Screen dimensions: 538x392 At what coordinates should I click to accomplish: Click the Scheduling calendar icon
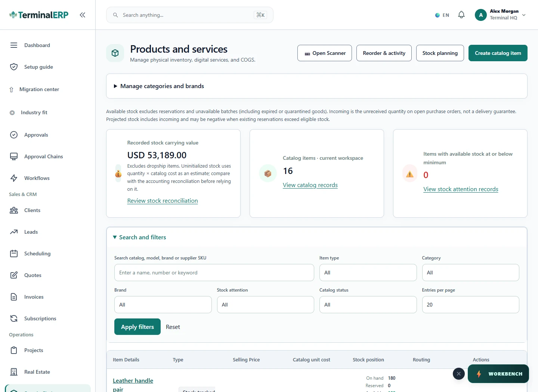tap(14, 253)
